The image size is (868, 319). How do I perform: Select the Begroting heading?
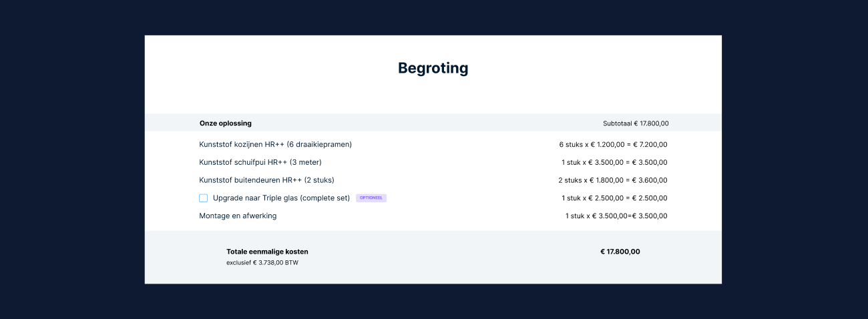[433, 68]
